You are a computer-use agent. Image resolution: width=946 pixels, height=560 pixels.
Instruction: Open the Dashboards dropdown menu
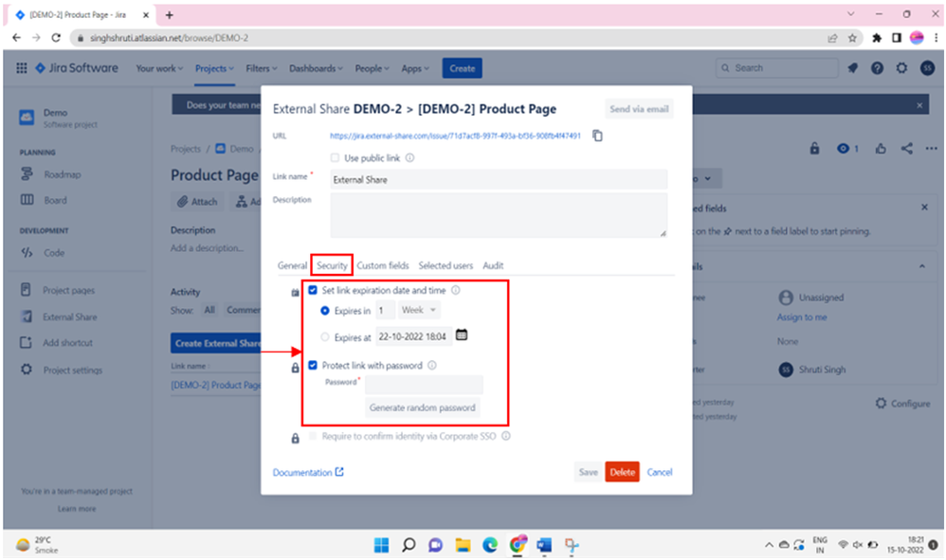click(316, 69)
